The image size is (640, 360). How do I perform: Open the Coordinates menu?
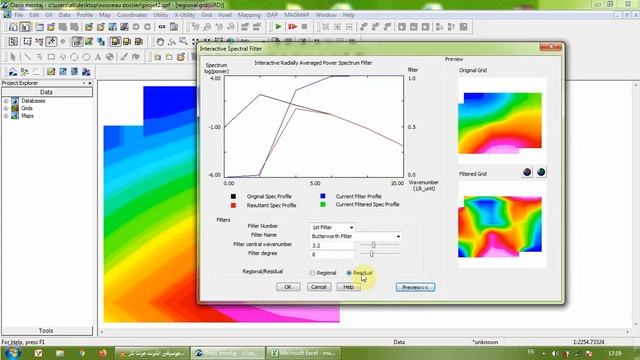(132, 15)
